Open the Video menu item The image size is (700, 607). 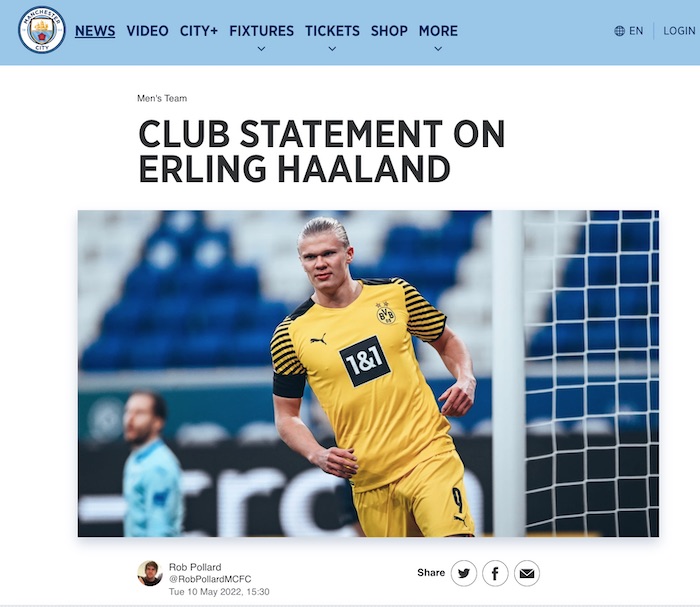pyautogui.click(x=147, y=31)
